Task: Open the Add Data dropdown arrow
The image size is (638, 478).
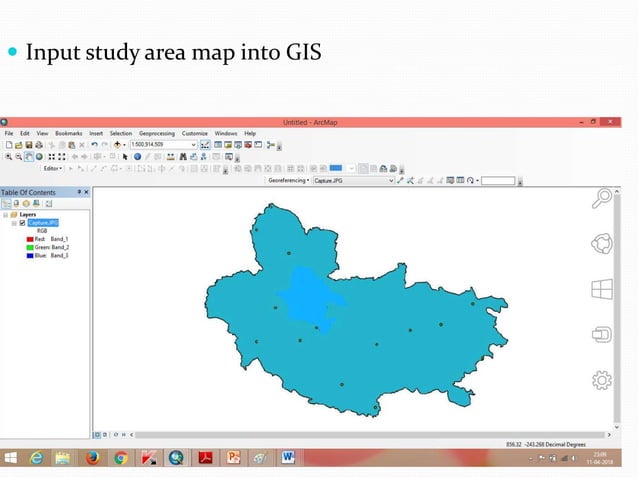Action: pos(124,145)
